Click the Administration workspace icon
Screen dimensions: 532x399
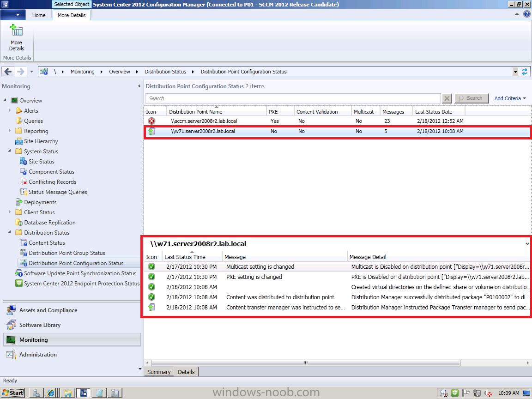point(11,355)
